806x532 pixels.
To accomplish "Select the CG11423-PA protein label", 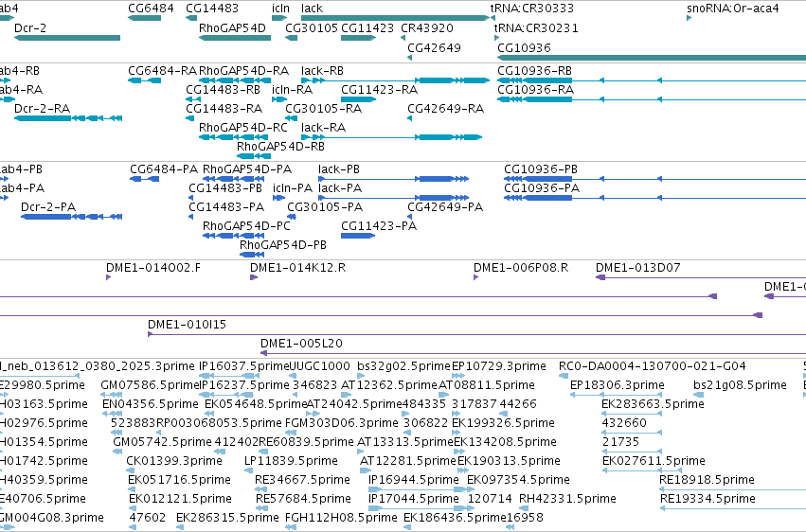I will tap(379, 226).
